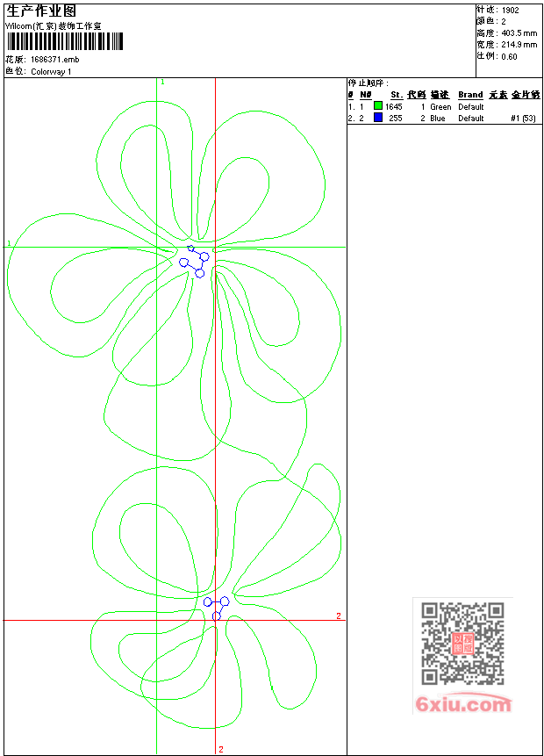Screen dimensions: 544x756
Task: Click the green color swatch in row 1
Action: [x=378, y=106]
